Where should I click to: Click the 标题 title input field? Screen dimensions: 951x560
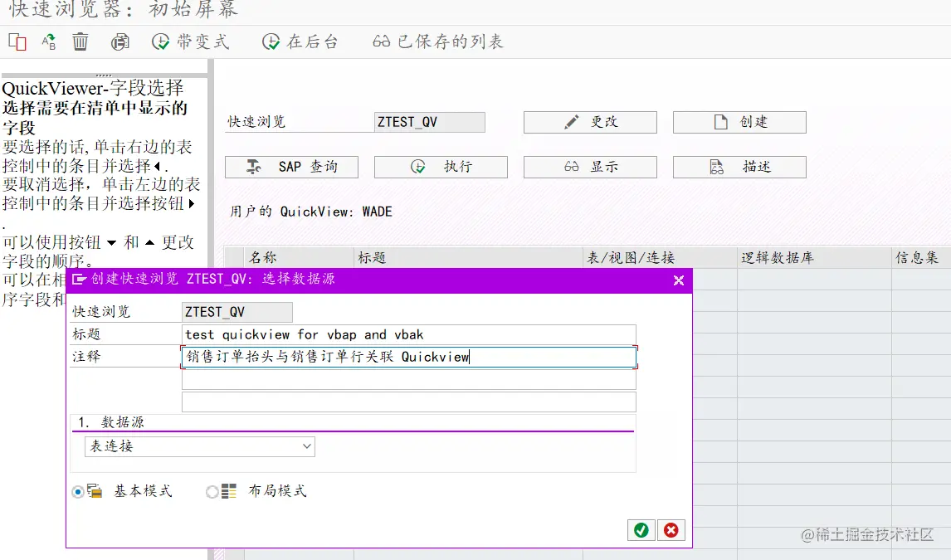pyautogui.click(x=409, y=334)
